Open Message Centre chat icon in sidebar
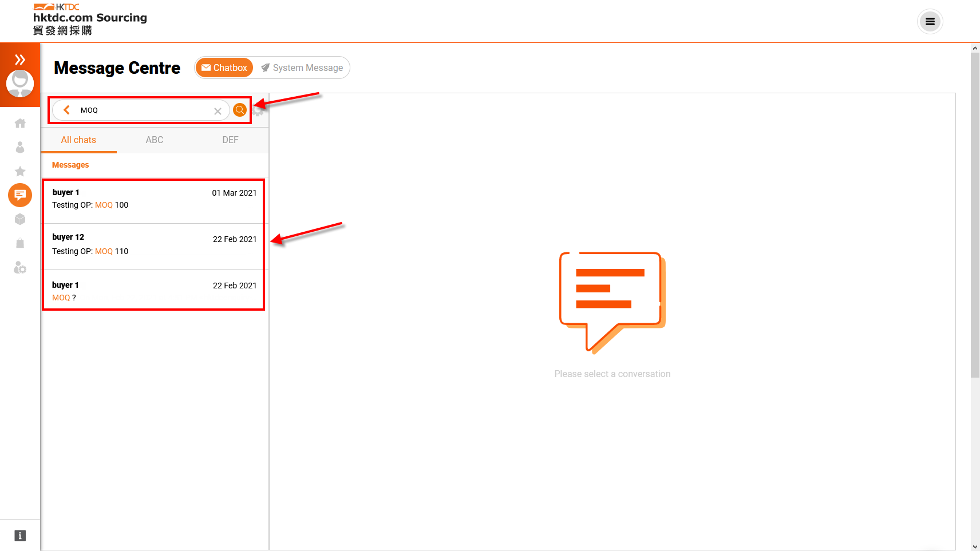Image resolution: width=980 pixels, height=551 pixels. pos(20,195)
